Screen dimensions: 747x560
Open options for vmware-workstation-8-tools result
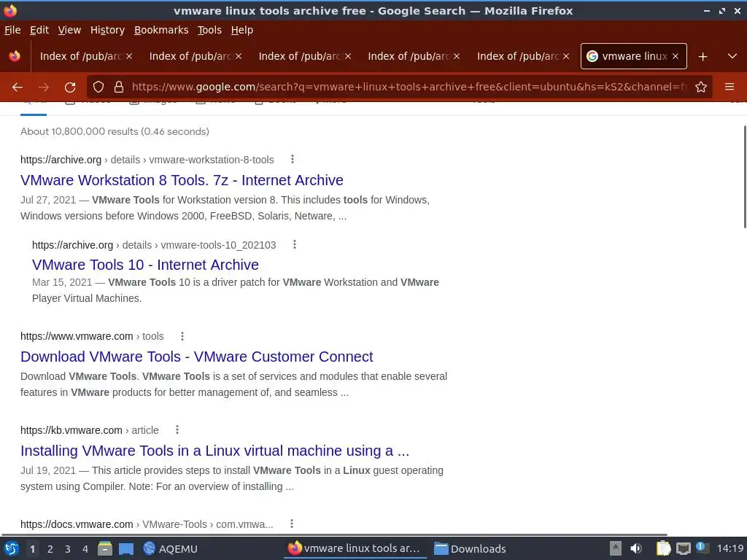click(x=293, y=159)
